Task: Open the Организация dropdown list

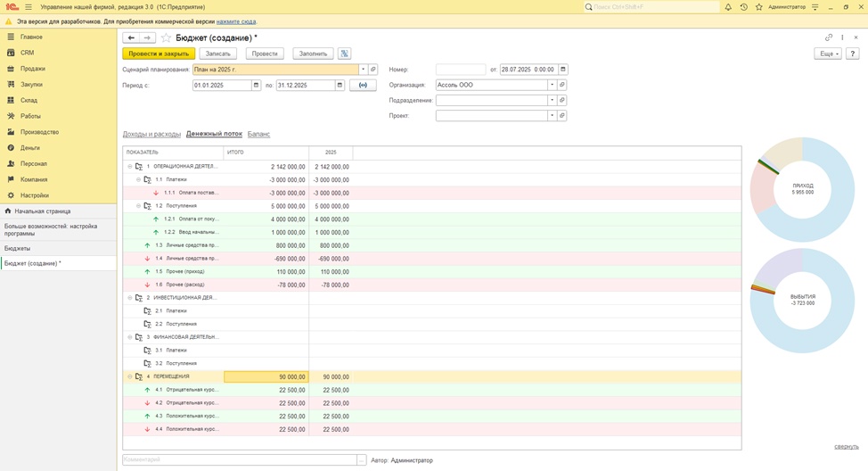Action: tap(552, 86)
